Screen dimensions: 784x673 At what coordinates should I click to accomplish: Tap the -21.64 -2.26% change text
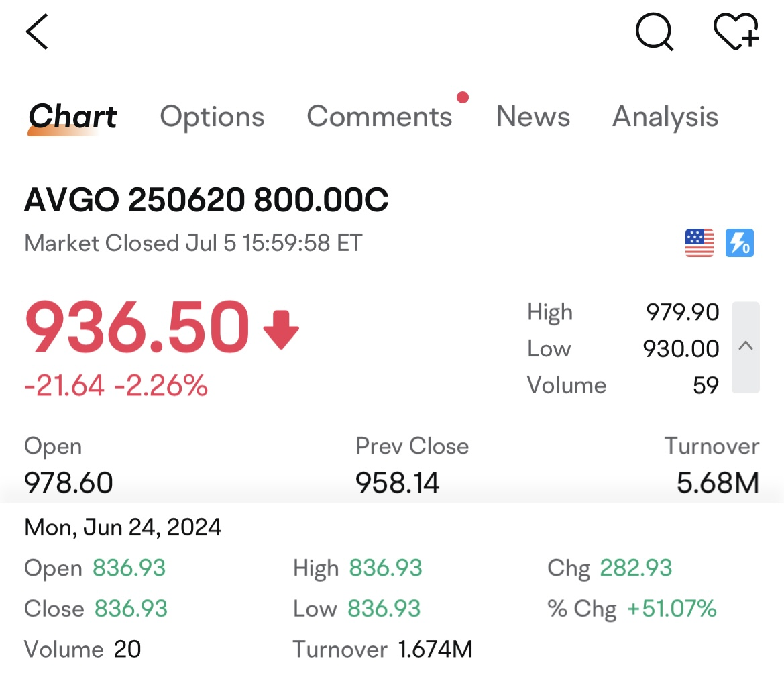(x=116, y=385)
